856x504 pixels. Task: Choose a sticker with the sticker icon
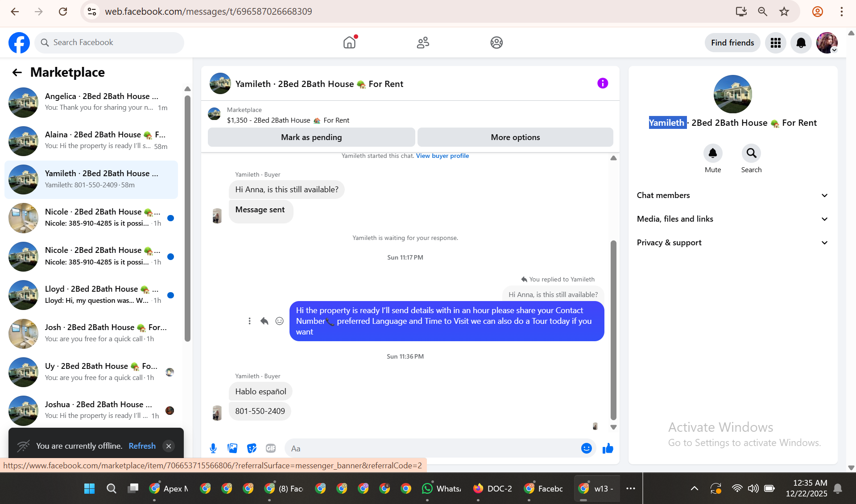(x=252, y=448)
